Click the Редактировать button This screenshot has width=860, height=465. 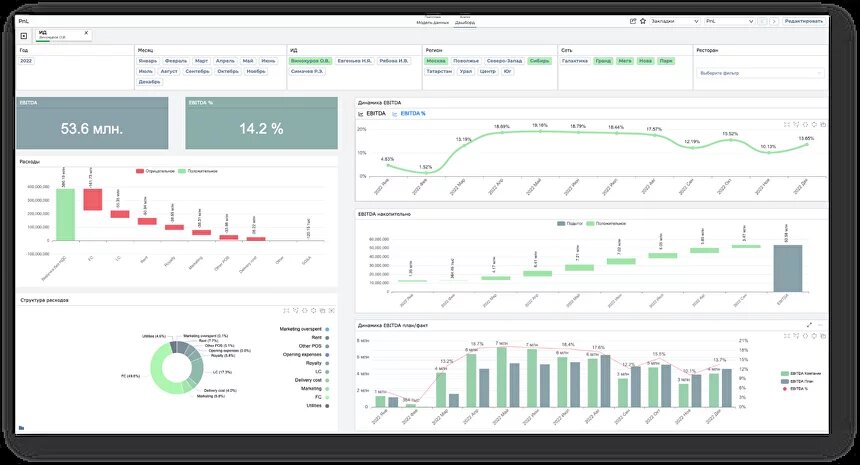[804, 21]
